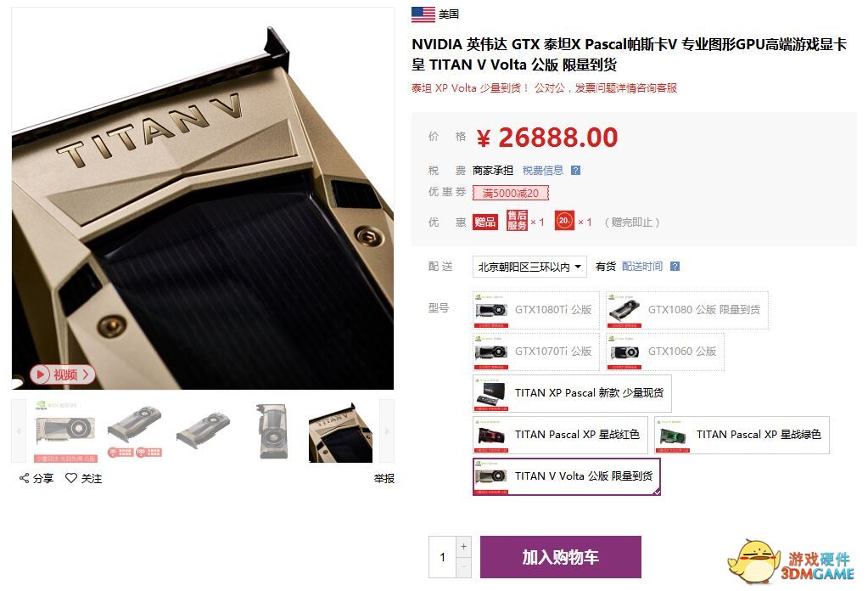868x591 pixels.
Task: Open Beijing Chaoyang delivery area dropdown
Action: (x=529, y=267)
